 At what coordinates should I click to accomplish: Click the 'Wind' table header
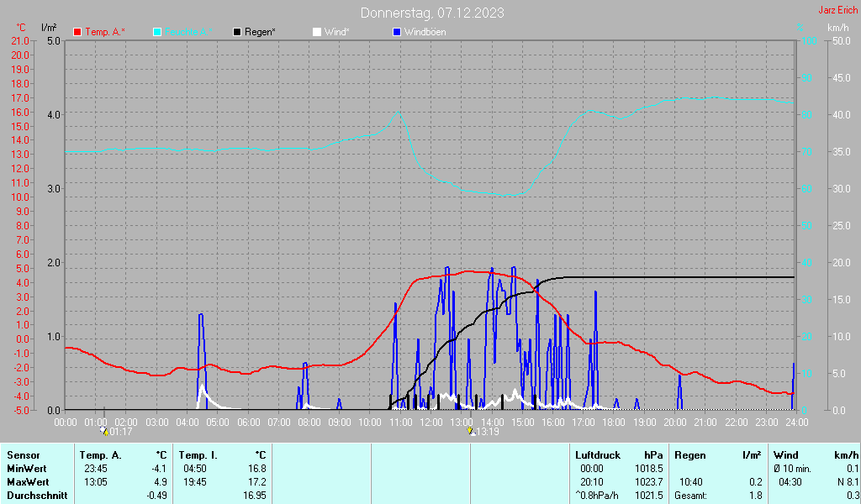pos(786,455)
